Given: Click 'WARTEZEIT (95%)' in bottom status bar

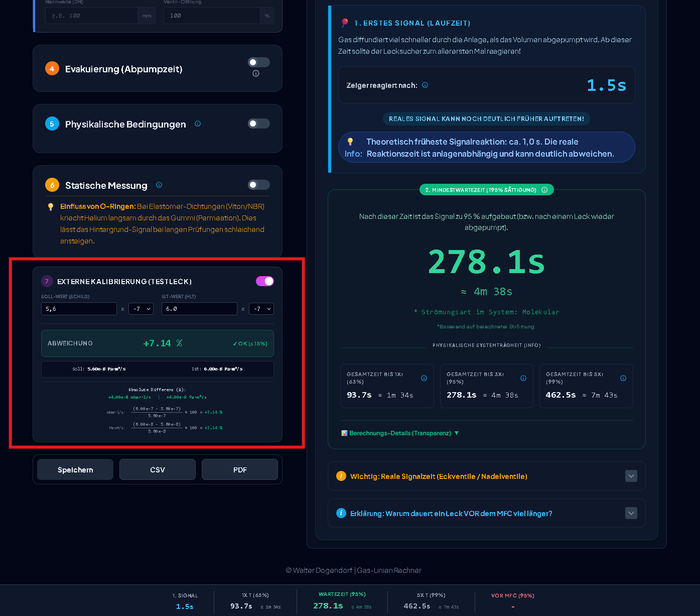Looking at the screenshot, I should pyautogui.click(x=342, y=594).
